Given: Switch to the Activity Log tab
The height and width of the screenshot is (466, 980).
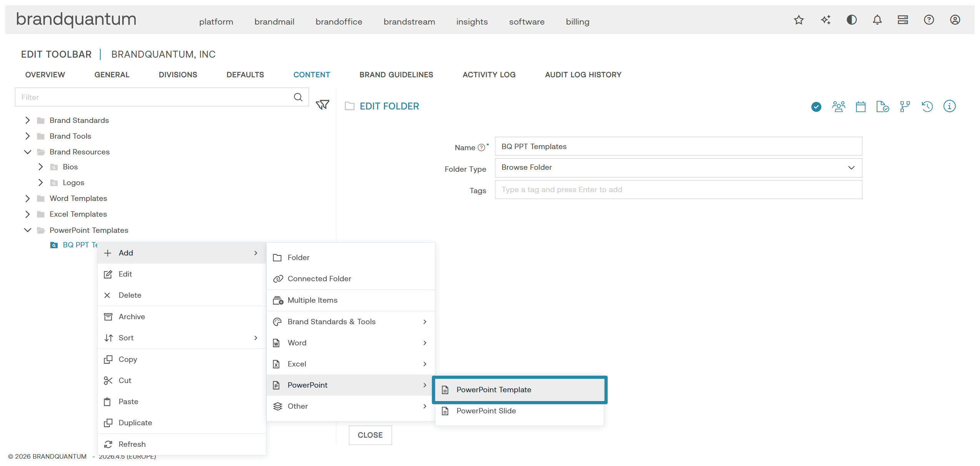Looking at the screenshot, I should click(x=489, y=75).
